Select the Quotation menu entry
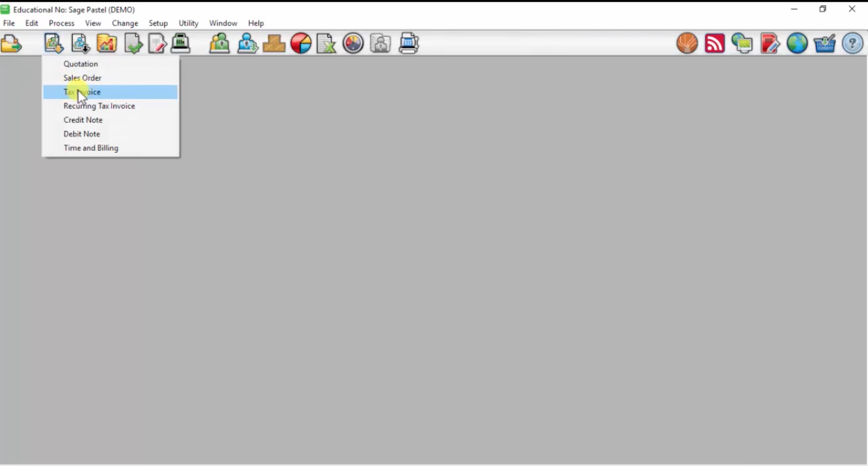Image resolution: width=868 pixels, height=466 pixels. pos(81,64)
